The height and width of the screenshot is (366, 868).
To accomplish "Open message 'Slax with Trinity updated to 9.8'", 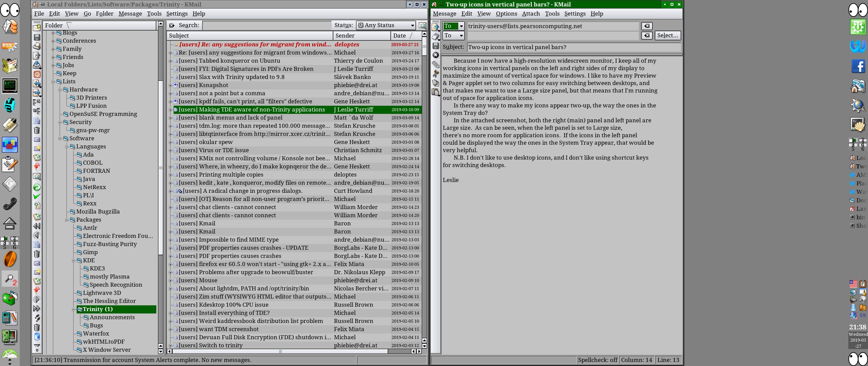I will [x=232, y=77].
